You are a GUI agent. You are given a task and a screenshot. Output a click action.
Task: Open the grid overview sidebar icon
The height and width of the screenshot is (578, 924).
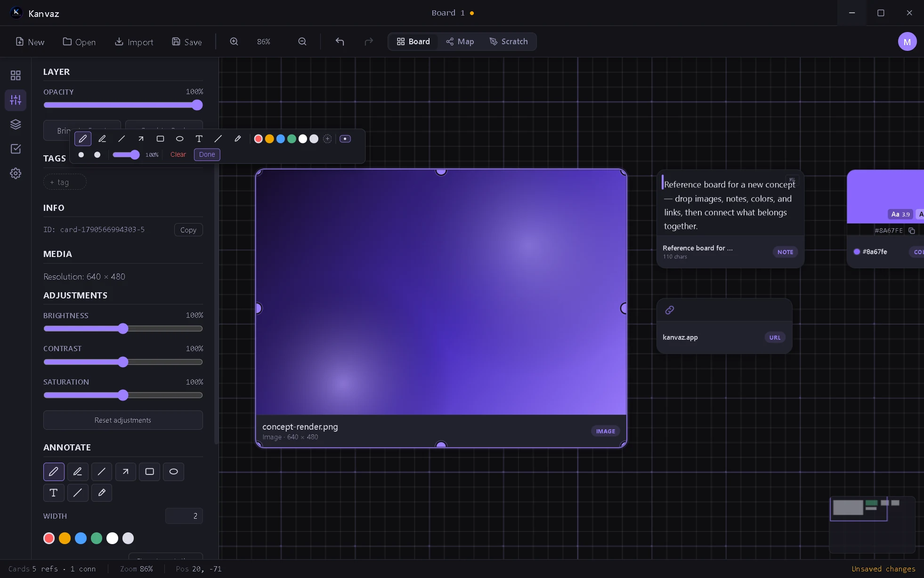(x=16, y=75)
